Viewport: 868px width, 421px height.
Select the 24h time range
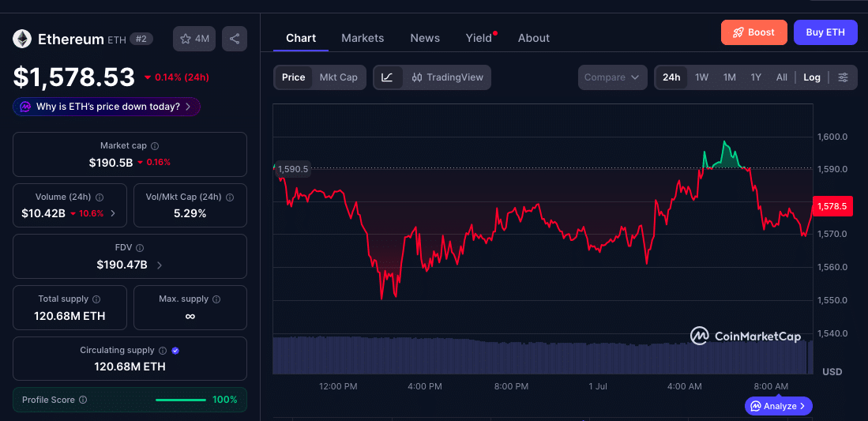671,77
